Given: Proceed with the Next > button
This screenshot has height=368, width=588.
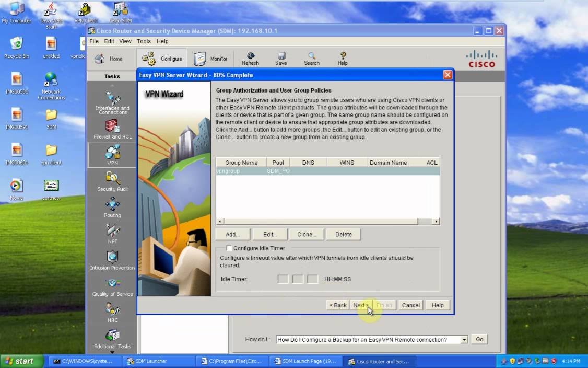Looking at the screenshot, I should 361,305.
